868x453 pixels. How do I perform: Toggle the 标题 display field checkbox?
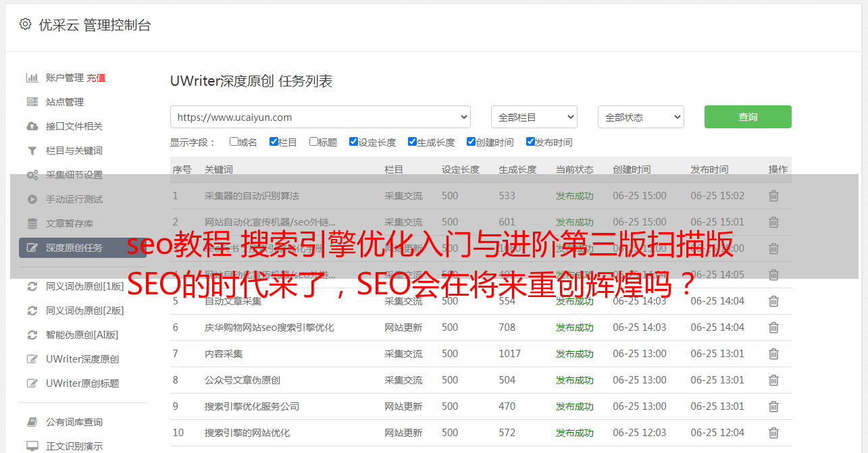(313, 142)
